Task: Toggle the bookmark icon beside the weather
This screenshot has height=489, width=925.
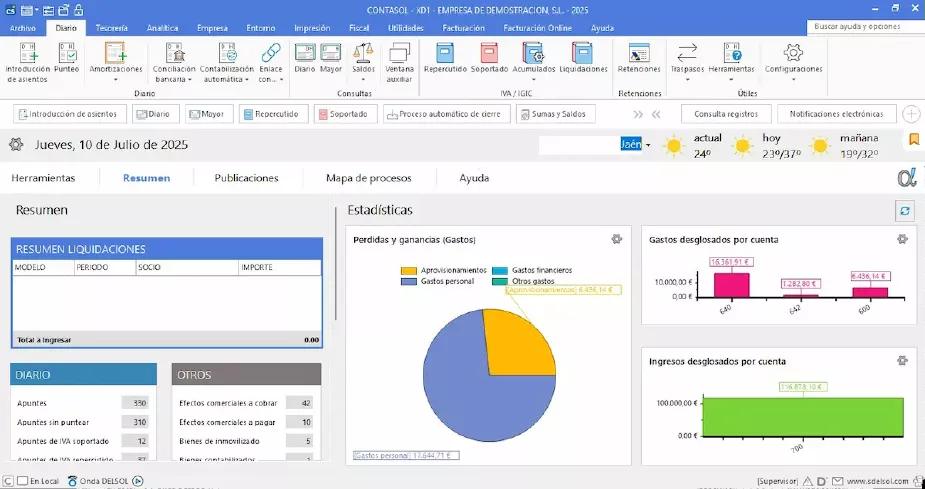Action: point(914,139)
